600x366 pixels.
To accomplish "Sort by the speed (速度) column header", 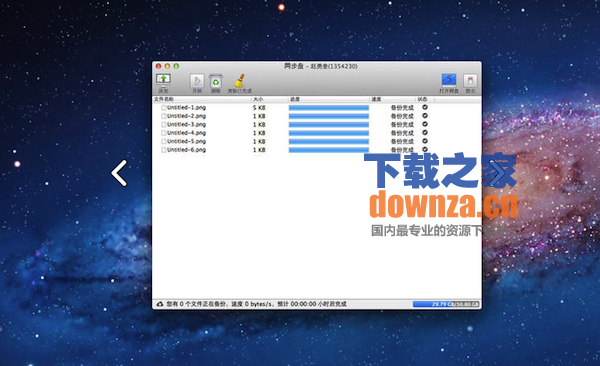I will pos(393,99).
